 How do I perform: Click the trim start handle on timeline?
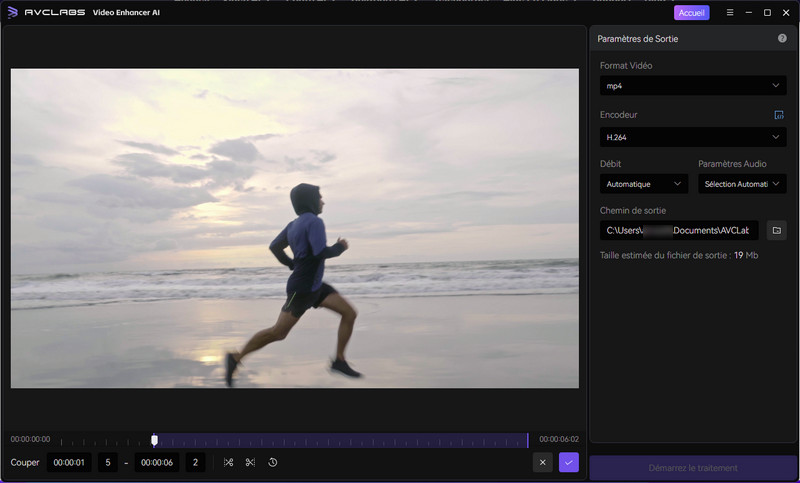click(155, 440)
